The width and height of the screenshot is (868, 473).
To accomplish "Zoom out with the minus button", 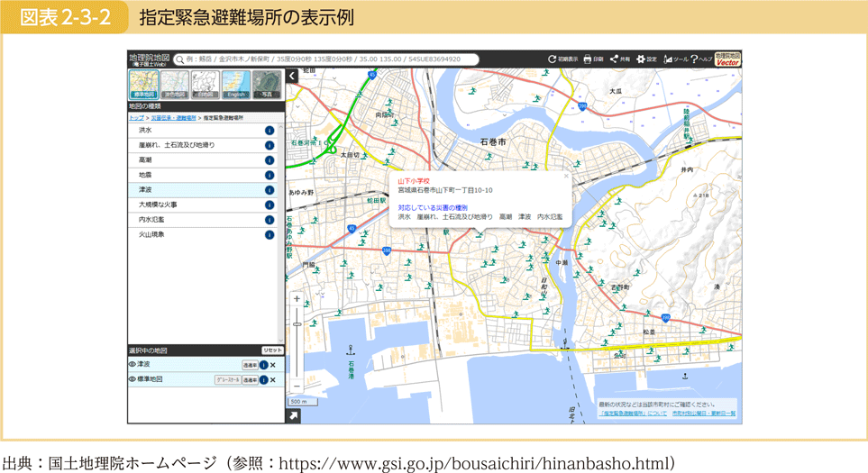I will (297, 387).
